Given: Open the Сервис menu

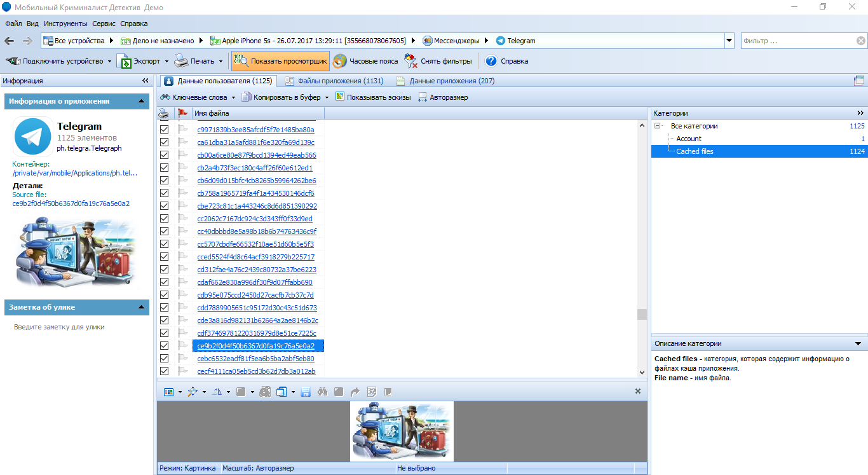Looking at the screenshot, I should click(104, 24).
